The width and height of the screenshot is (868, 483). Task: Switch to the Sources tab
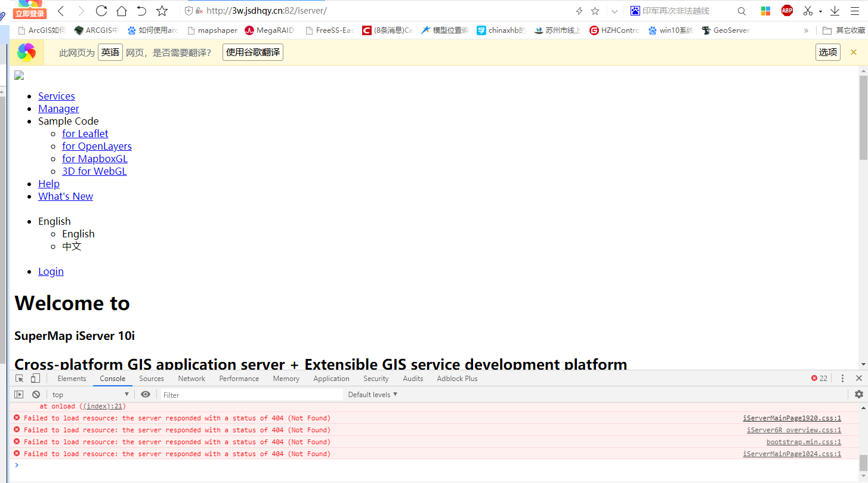[152, 379]
